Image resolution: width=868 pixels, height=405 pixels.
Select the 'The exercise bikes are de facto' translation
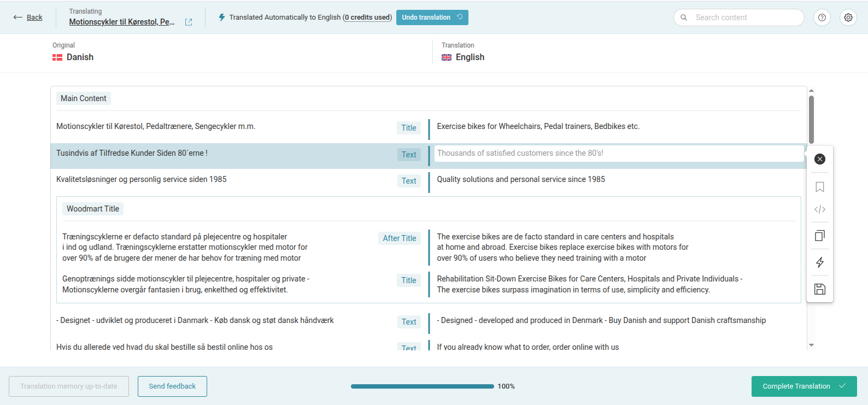point(562,247)
